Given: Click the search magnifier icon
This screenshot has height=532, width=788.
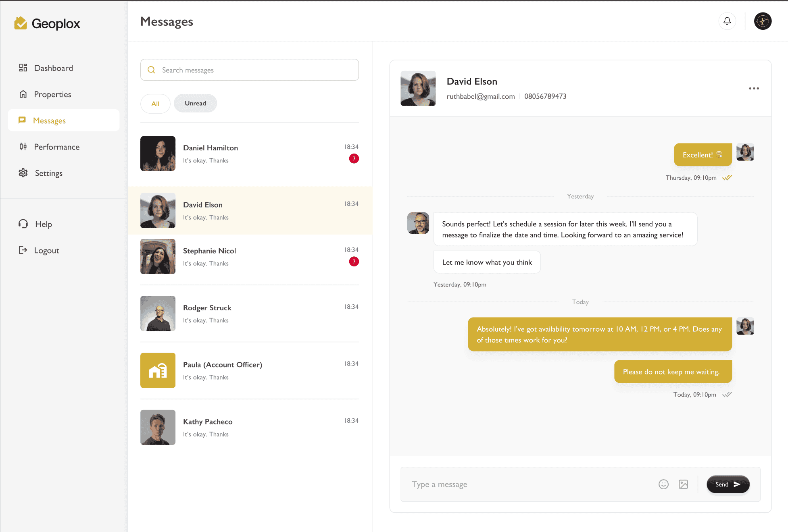Looking at the screenshot, I should (151, 70).
